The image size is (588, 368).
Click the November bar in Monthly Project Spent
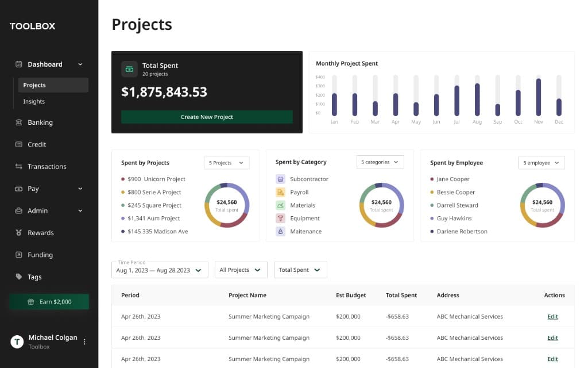tap(539, 95)
